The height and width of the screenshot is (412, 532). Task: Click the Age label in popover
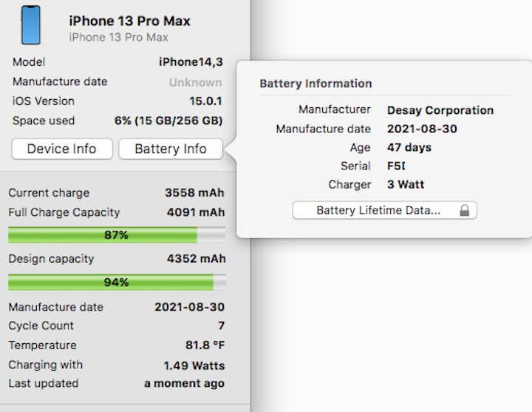pyautogui.click(x=361, y=148)
